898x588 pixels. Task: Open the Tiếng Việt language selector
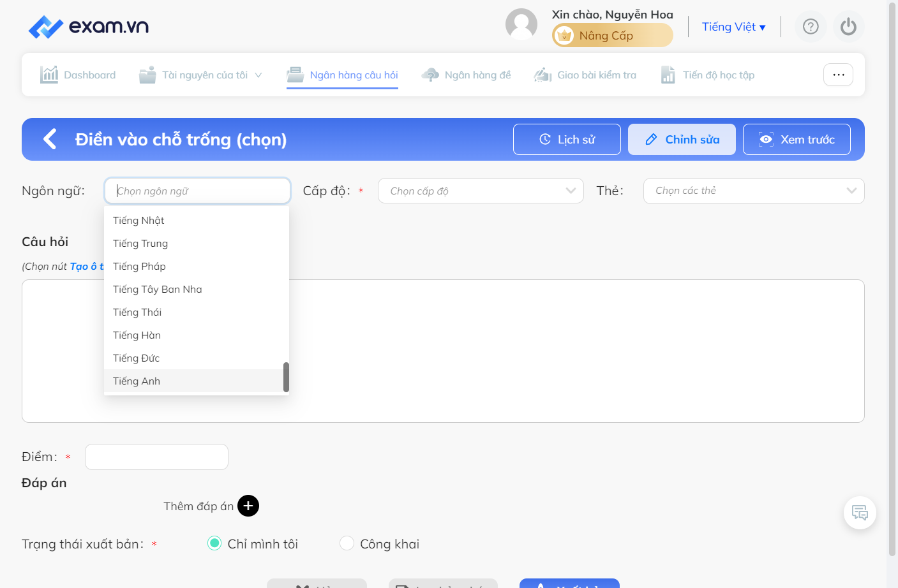(733, 27)
